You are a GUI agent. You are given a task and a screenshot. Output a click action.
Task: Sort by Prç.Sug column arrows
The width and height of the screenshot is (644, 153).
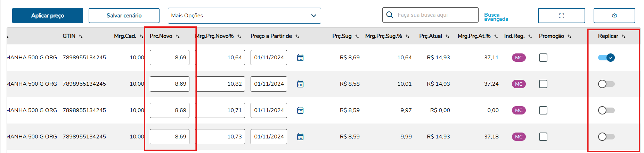click(x=357, y=36)
